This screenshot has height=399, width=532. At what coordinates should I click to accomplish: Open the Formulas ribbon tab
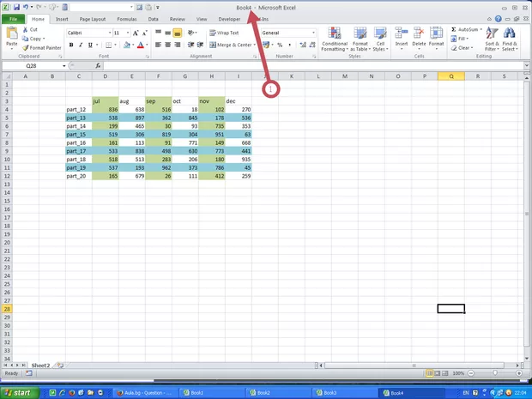[x=126, y=18]
